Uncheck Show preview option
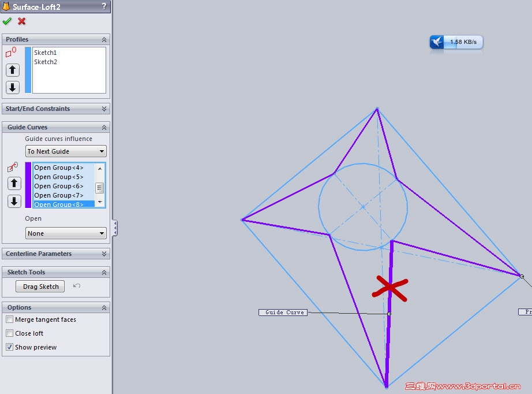 click(9, 347)
